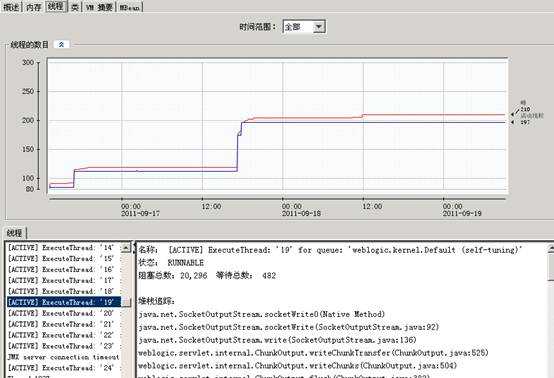Select ExecuteThread '15' in thread list
554x378 pixels.
tap(64, 259)
